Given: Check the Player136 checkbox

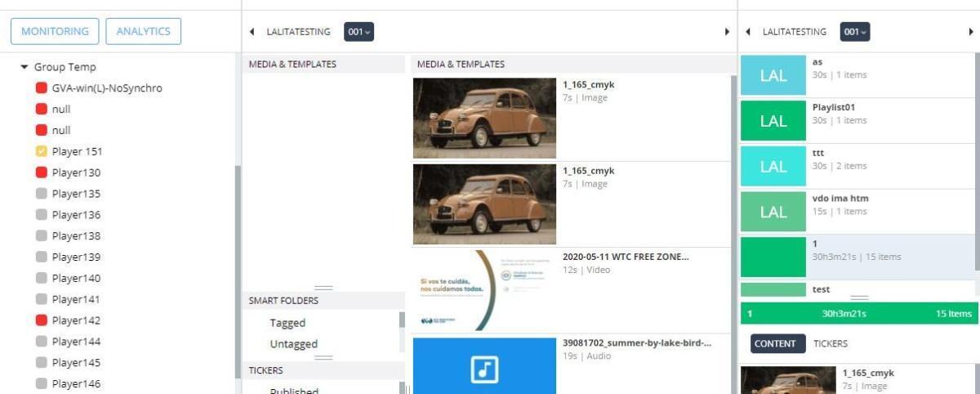Looking at the screenshot, I should [x=41, y=215].
